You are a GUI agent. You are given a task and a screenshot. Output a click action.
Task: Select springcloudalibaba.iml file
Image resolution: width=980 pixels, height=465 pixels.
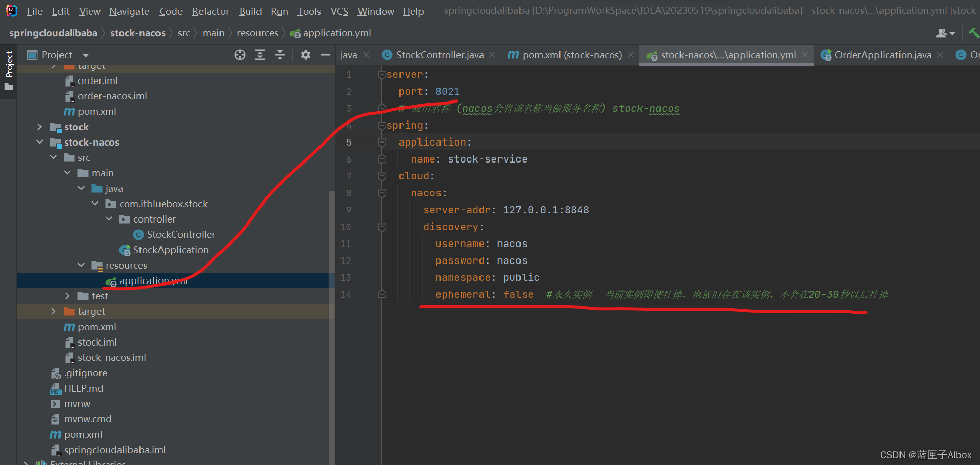point(114,450)
